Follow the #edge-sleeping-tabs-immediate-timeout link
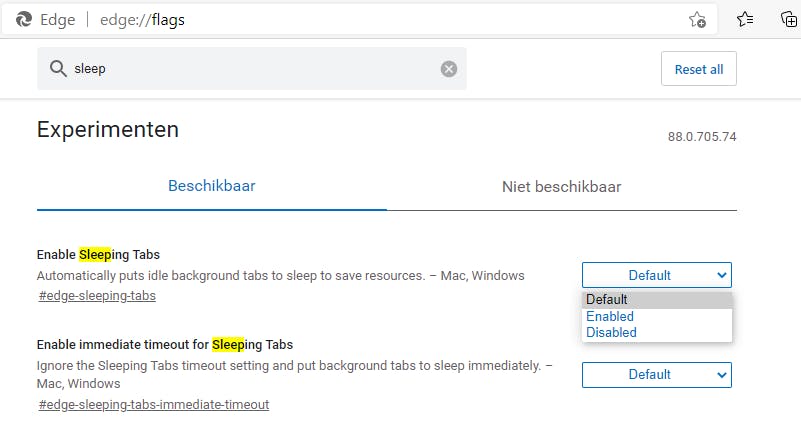The image size is (801, 422). click(153, 404)
